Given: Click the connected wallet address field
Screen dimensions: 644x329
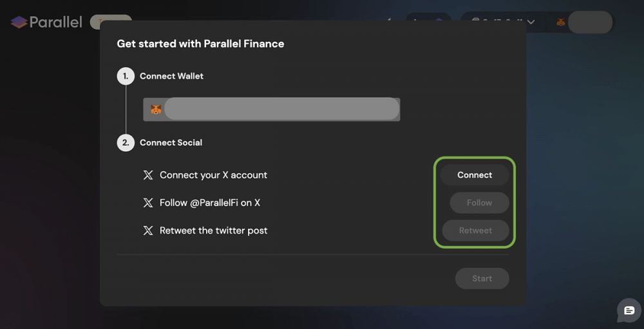Looking at the screenshot, I should [x=272, y=109].
